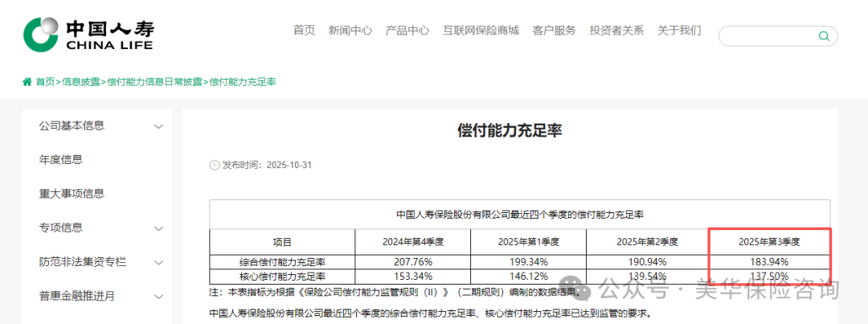Expand the 专项信息 sidebar chevron
868x324 pixels.
pyautogui.click(x=158, y=228)
